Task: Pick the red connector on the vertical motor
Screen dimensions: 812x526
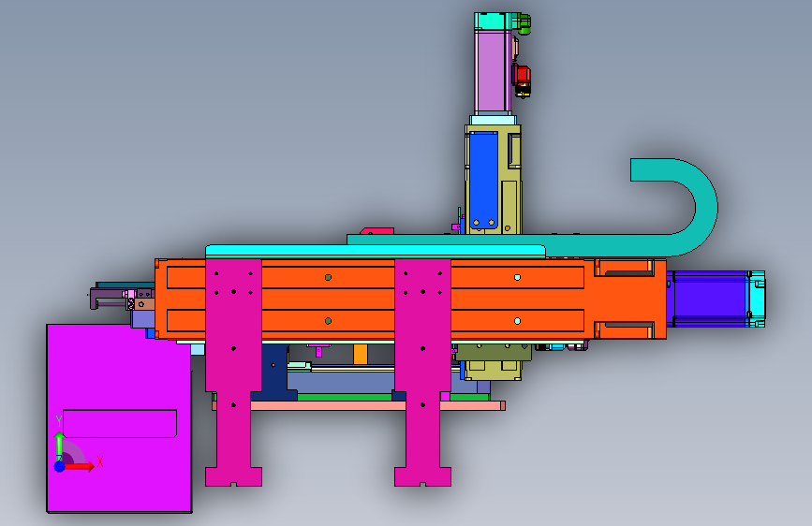Action: tap(522, 76)
